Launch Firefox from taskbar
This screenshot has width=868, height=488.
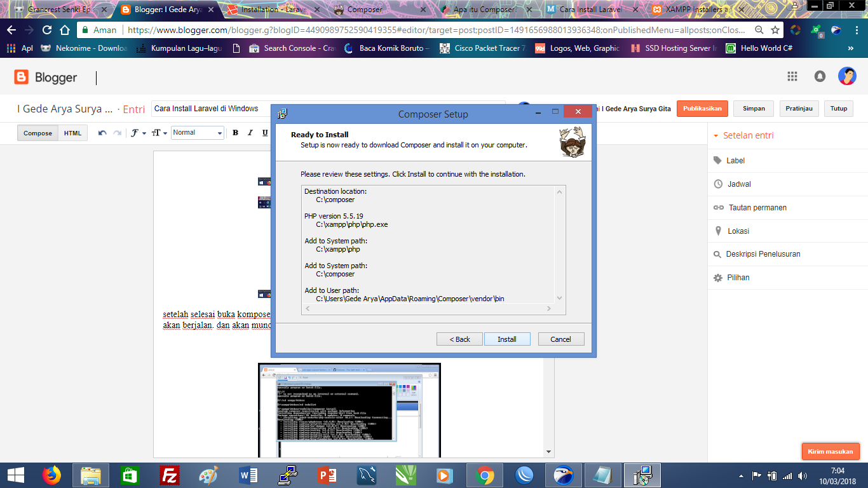(x=51, y=475)
